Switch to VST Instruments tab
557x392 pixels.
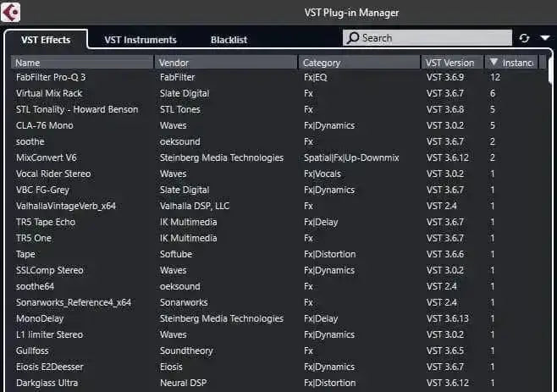[140, 40]
